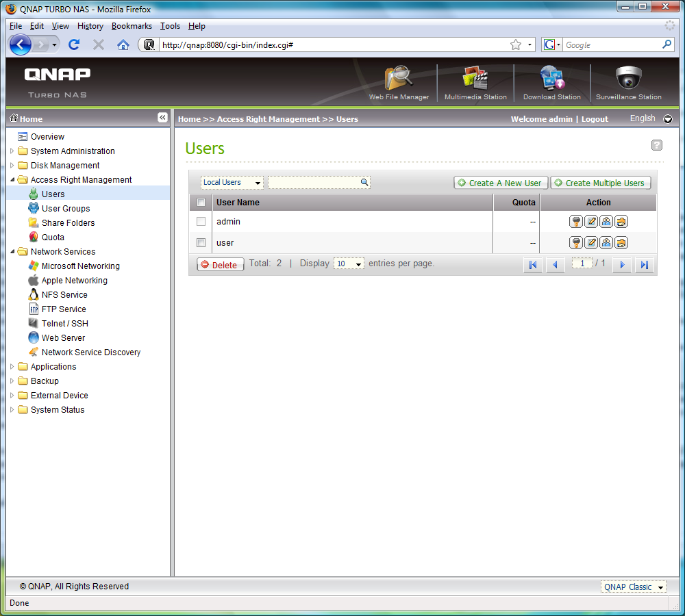The width and height of the screenshot is (685, 616).
Task: Go to previous page of users
Action: click(x=556, y=265)
